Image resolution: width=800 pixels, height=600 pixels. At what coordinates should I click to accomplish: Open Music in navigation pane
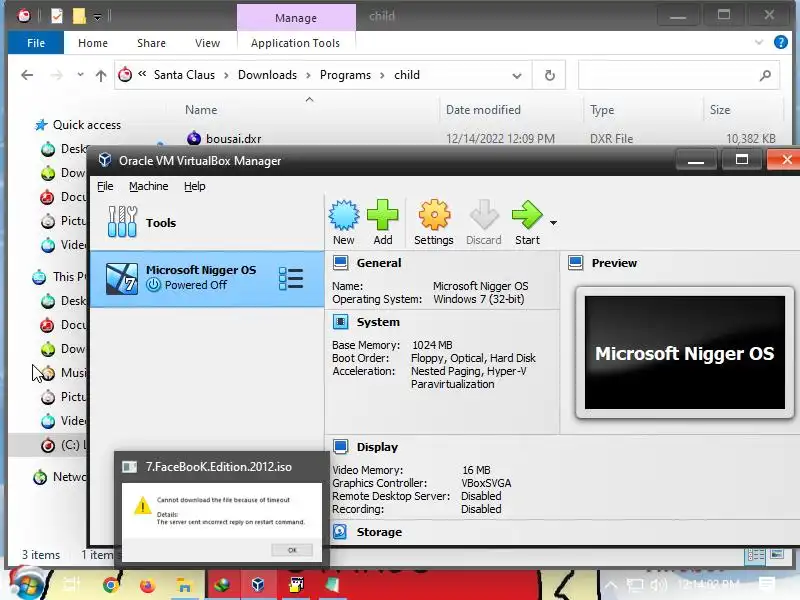click(64, 373)
